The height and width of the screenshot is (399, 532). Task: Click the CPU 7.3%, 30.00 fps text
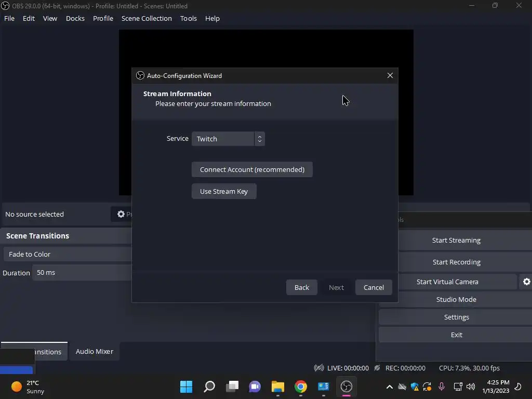point(469,368)
